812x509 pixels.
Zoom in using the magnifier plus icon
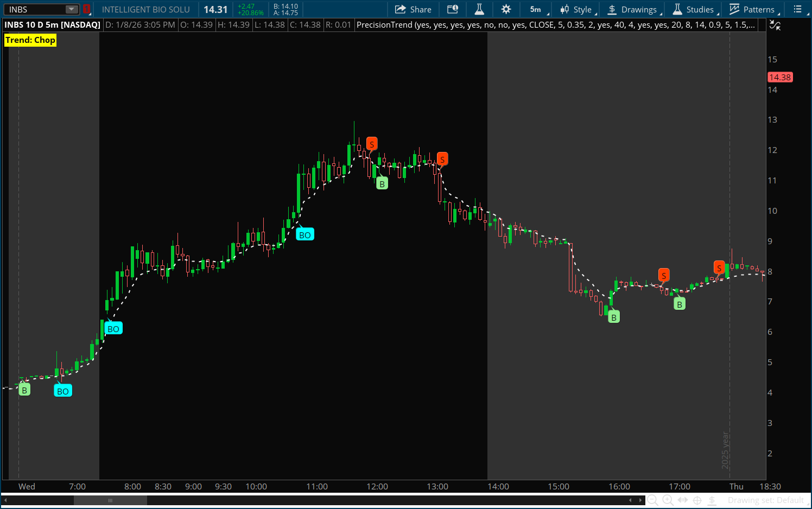coord(668,500)
